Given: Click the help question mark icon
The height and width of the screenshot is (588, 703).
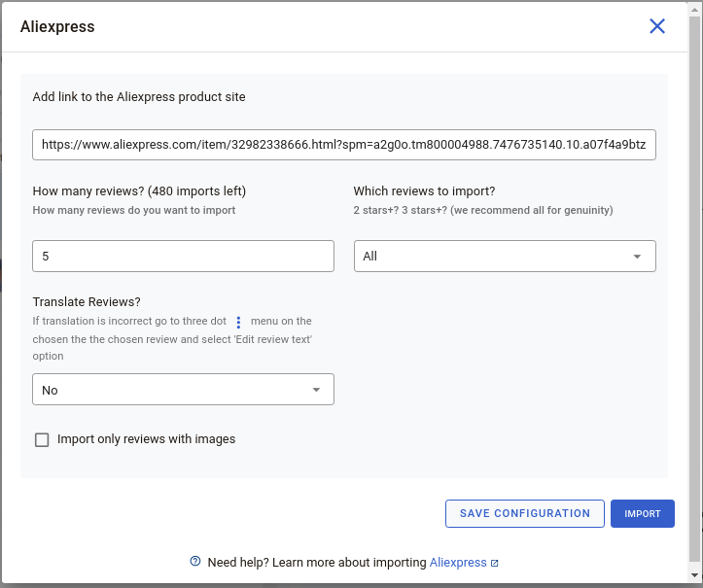Looking at the screenshot, I should pos(195,561).
